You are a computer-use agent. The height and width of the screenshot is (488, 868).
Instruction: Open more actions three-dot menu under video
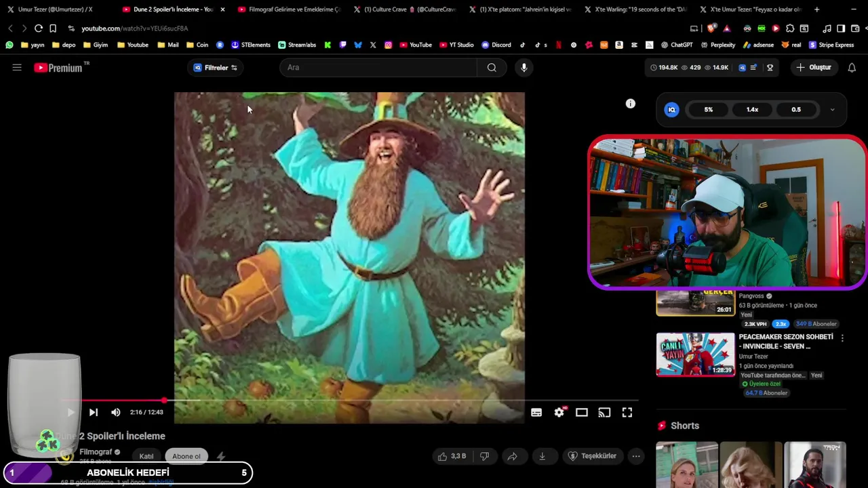click(x=636, y=456)
